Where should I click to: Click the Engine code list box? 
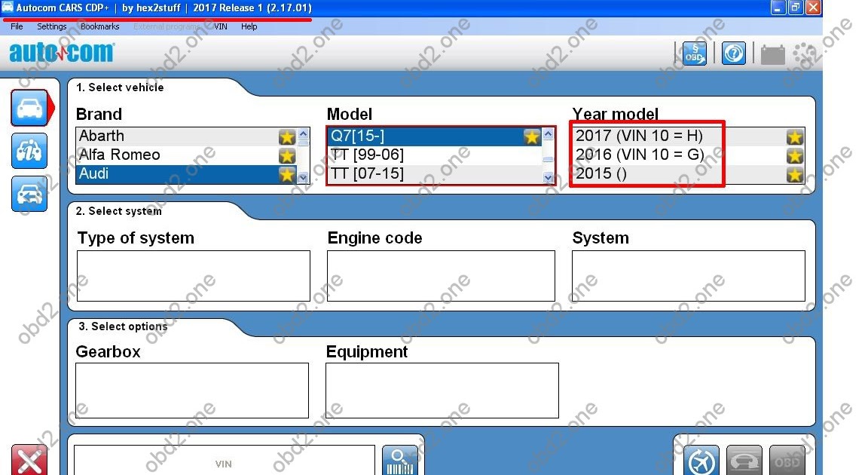441,276
